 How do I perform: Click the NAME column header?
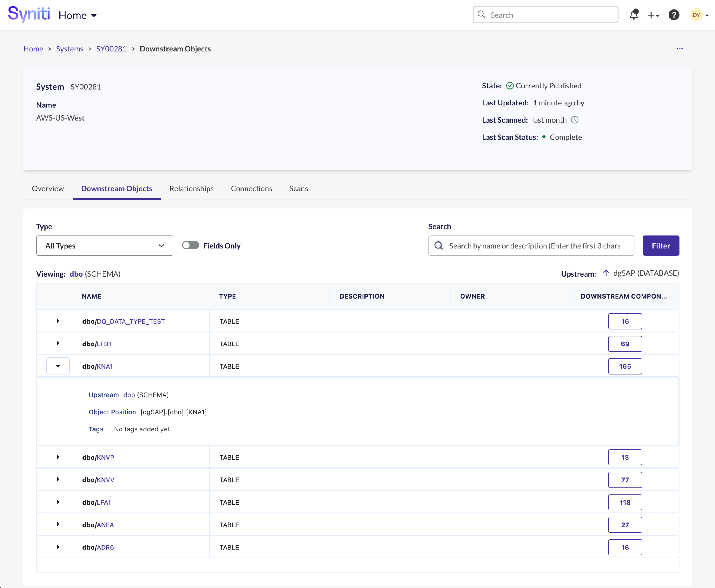(x=92, y=296)
